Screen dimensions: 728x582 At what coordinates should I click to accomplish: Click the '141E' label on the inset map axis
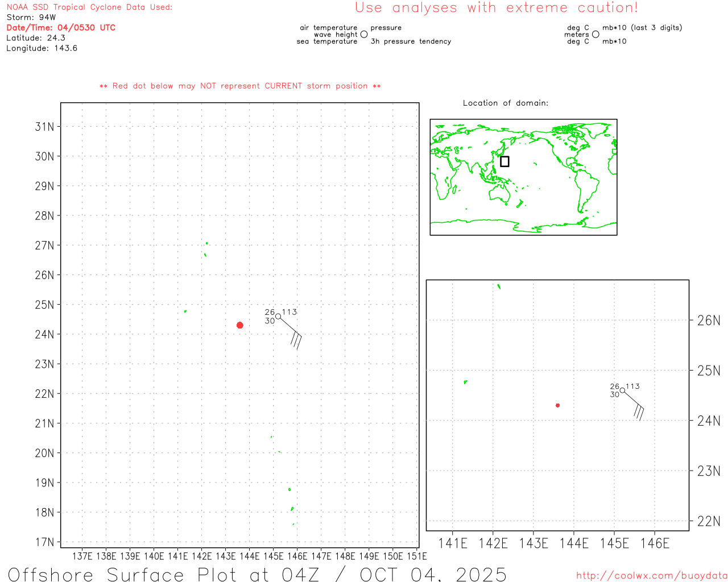pos(453,543)
